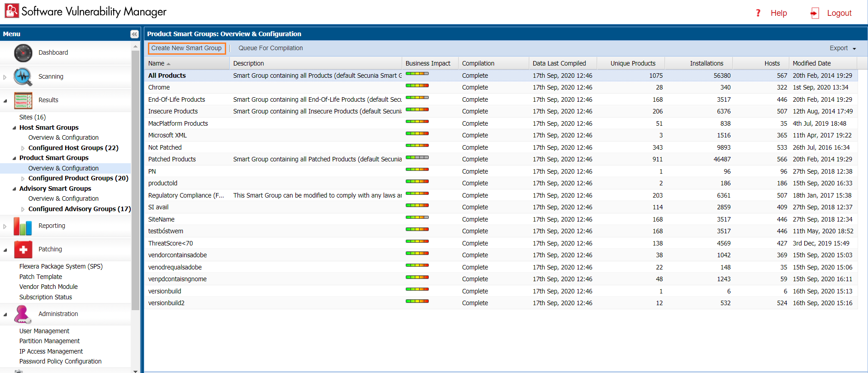The image size is (868, 373).
Task: Click the Results list icon
Action: pos(23,100)
